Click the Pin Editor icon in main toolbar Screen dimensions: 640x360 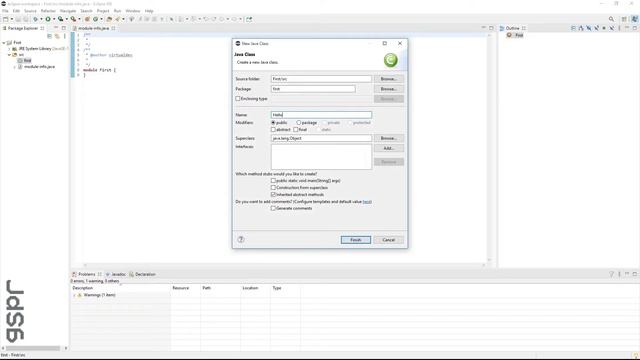pos(249,19)
